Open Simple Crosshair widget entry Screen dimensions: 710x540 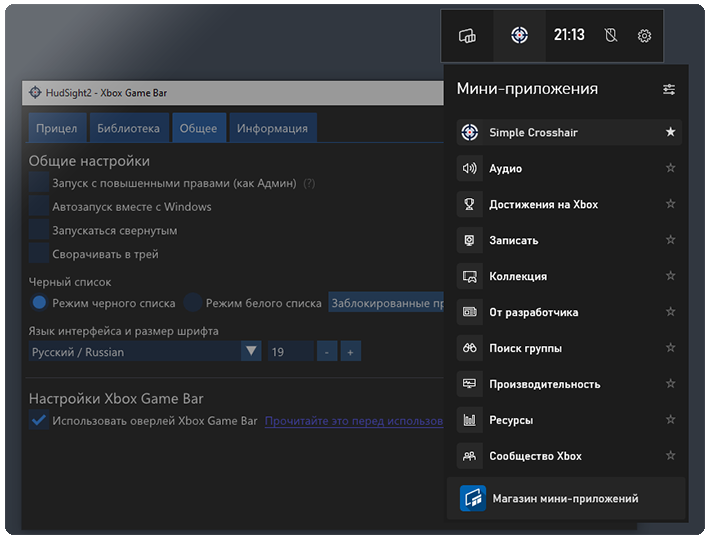[569, 132]
